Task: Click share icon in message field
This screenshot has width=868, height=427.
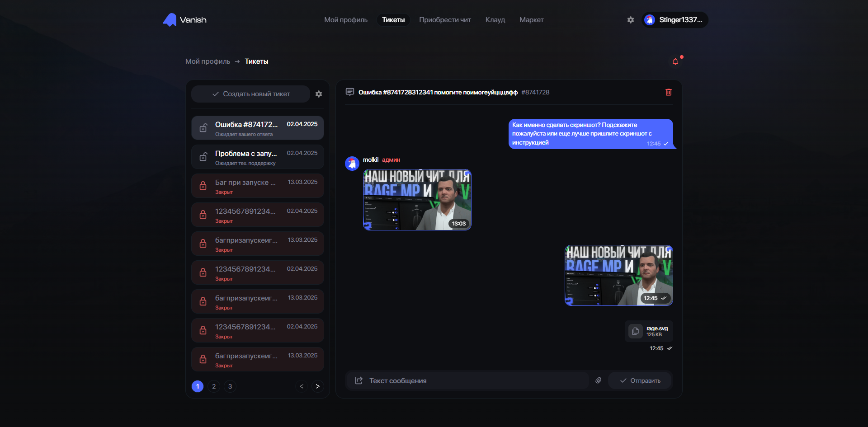Action: click(359, 380)
